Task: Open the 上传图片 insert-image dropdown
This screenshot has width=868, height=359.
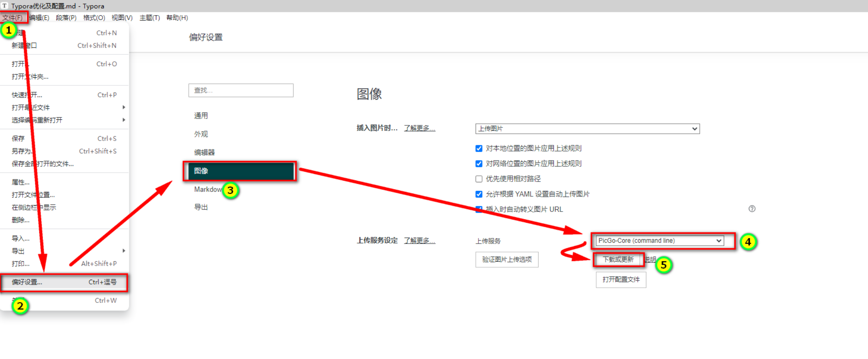Action: coord(587,129)
